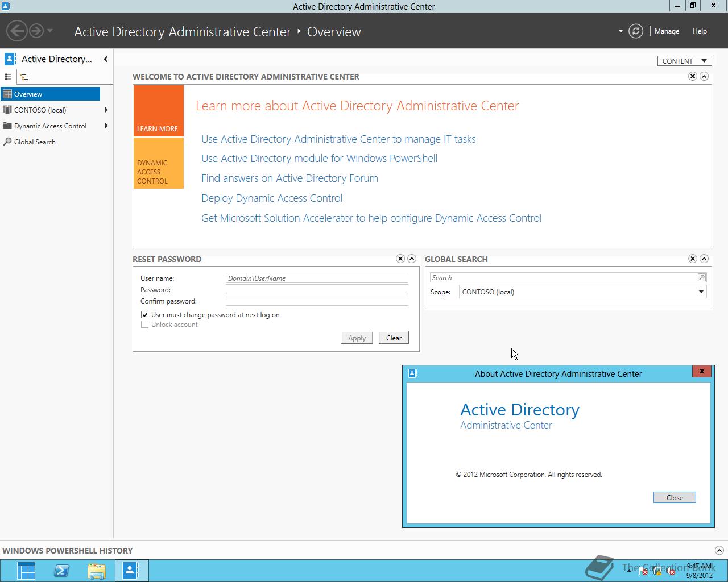Open File Explorer from taskbar

click(97, 571)
